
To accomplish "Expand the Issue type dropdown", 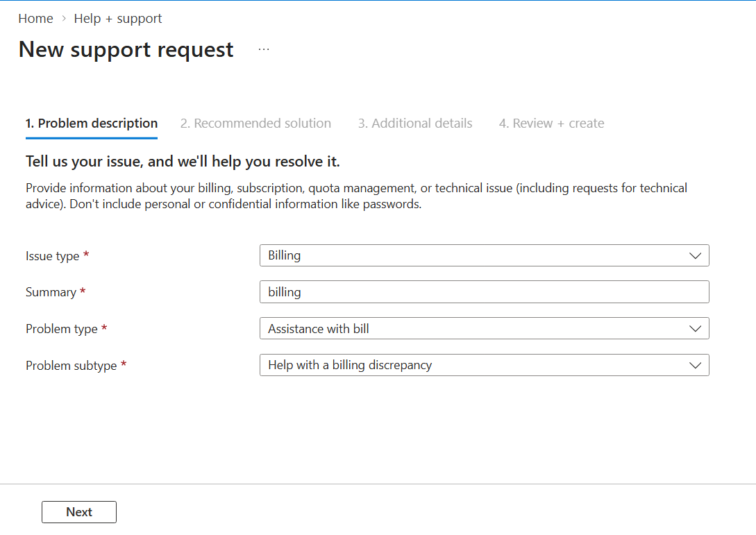I will click(x=484, y=255).
